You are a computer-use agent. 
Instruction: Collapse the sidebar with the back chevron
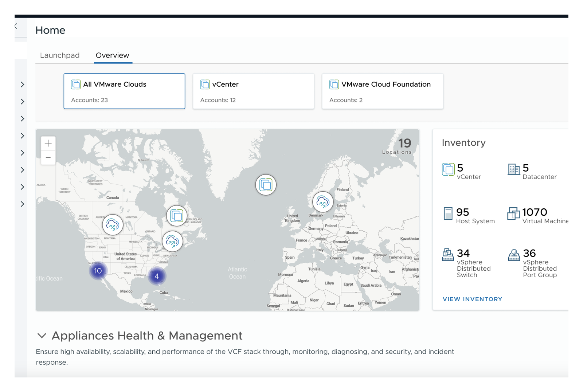[x=16, y=26]
